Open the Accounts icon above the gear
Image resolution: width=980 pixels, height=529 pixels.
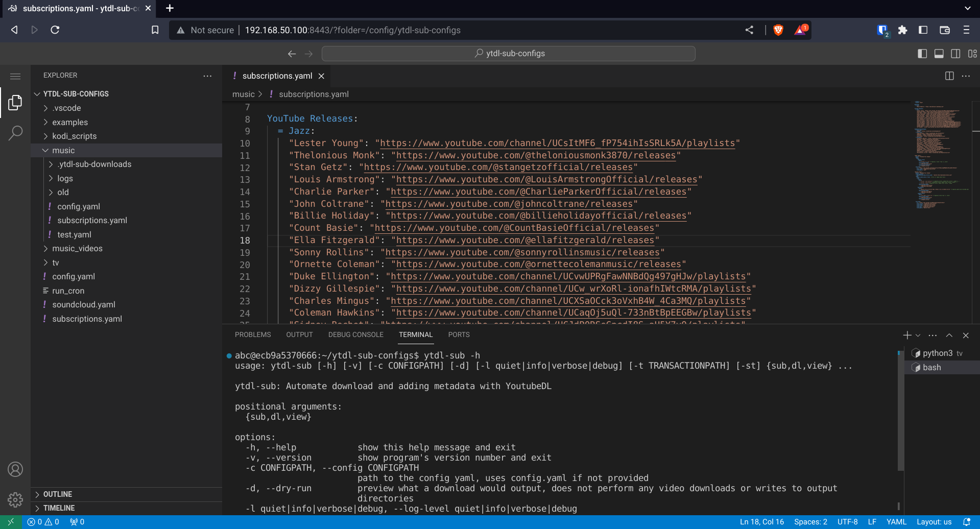[15, 469]
